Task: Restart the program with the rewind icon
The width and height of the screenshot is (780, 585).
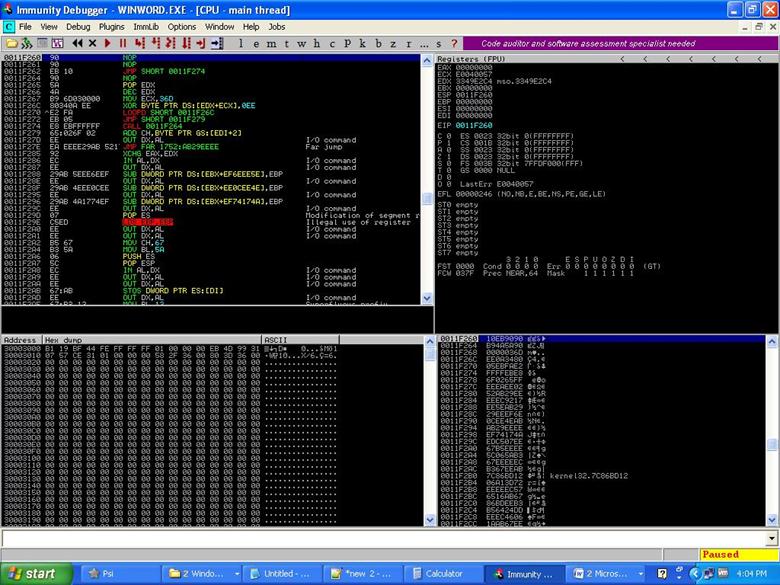Action: (x=77, y=43)
